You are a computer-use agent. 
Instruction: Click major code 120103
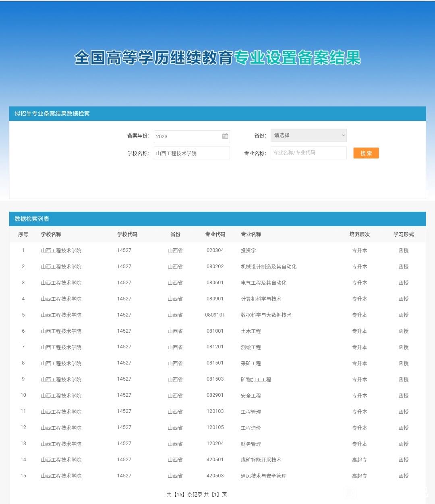[215, 411]
